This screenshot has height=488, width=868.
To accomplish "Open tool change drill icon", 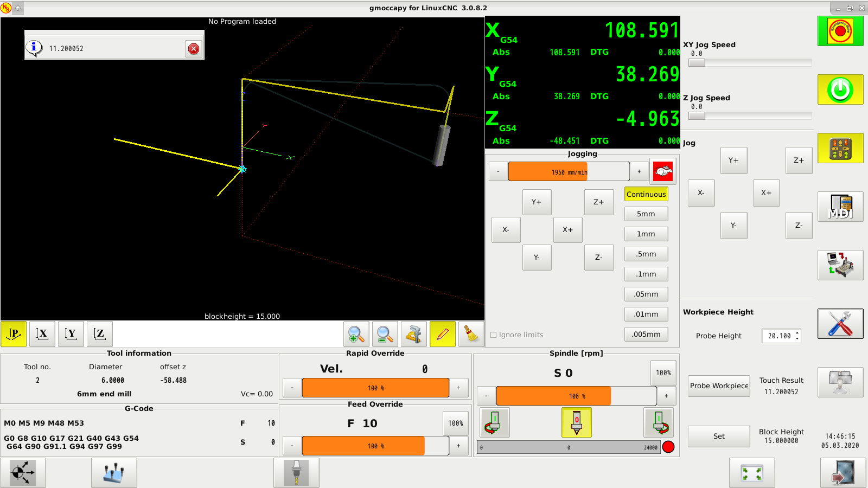I will [296, 473].
